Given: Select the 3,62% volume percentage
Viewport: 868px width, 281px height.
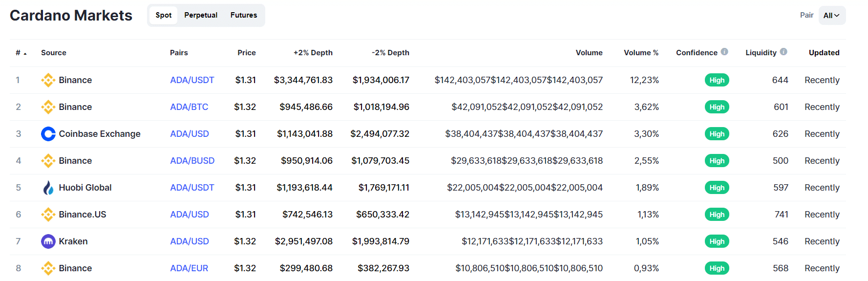Looking at the screenshot, I should click(647, 107).
